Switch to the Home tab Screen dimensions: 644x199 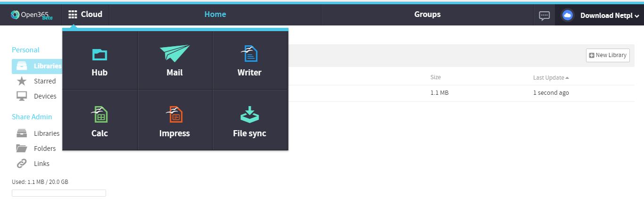(215, 15)
